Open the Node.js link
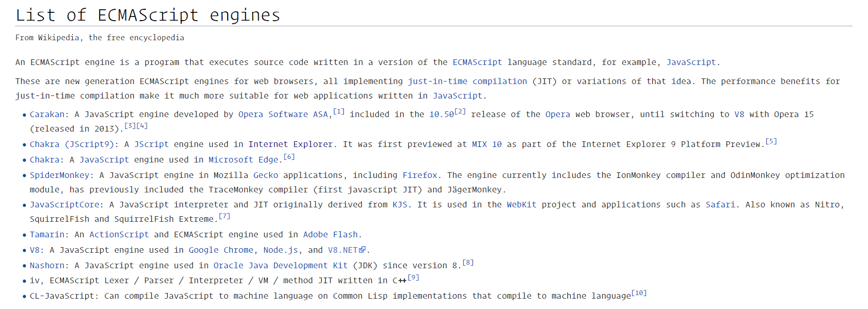The height and width of the screenshot is (309, 868). click(281, 250)
